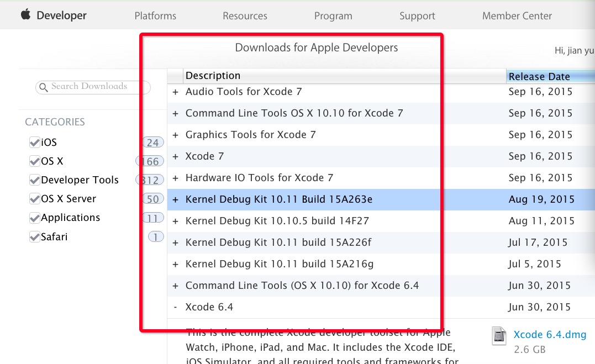
Task: Select the Graphics Tools for Xcode 7 title
Action: click(x=250, y=134)
